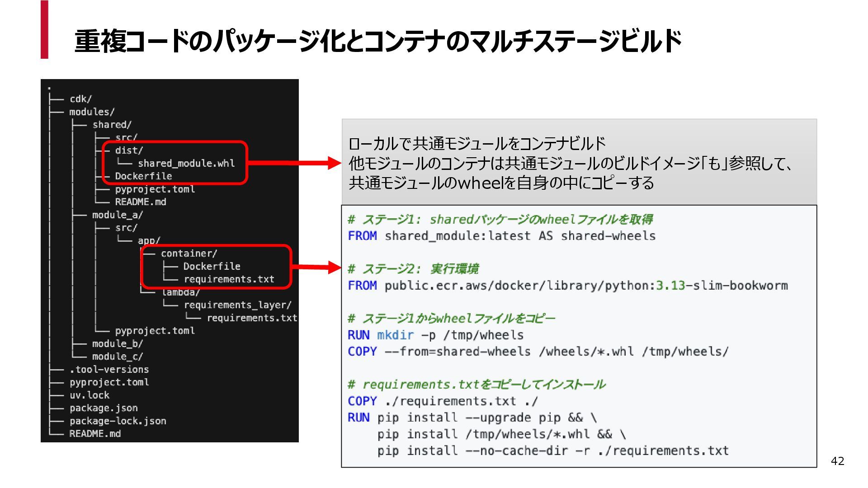The height and width of the screenshot is (488, 868).
Task: Click pip install --no-cache-dir line
Action: tap(553, 451)
